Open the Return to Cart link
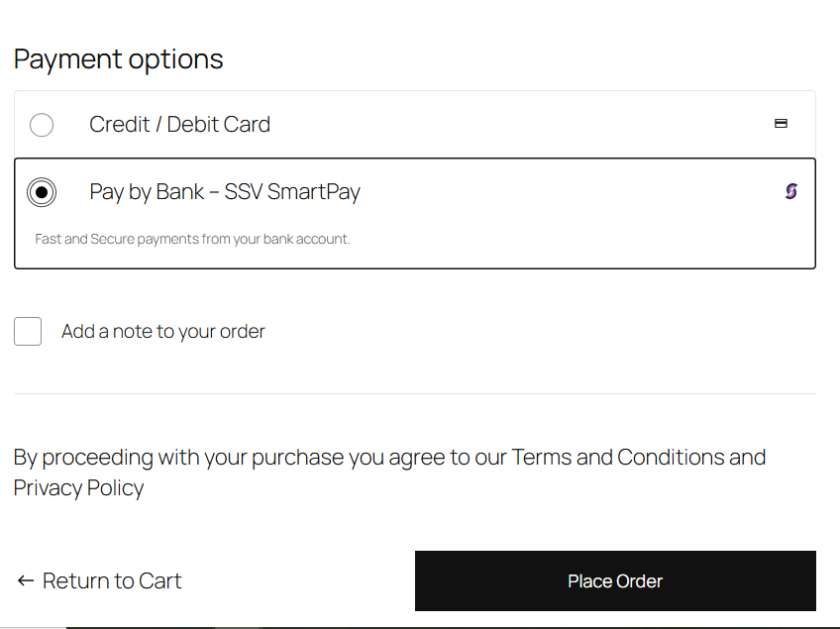Image resolution: width=840 pixels, height=629 pixels. tap(110, 580)
